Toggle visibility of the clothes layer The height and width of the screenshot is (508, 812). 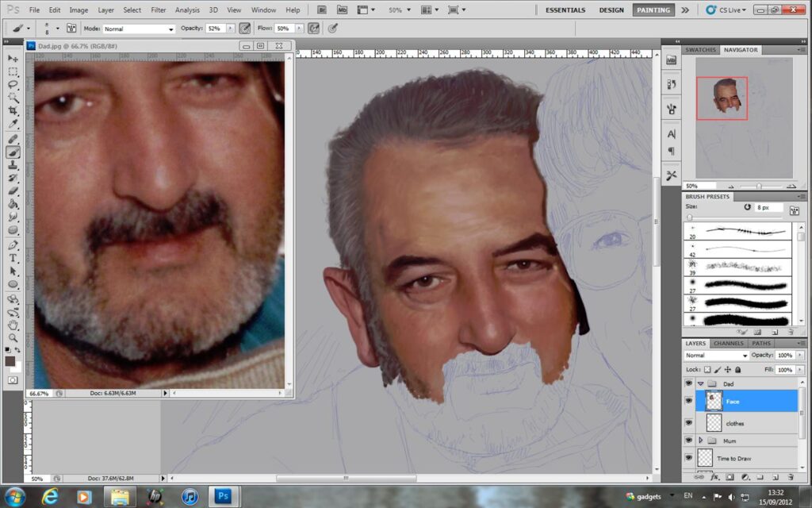(x=689, y=423)
